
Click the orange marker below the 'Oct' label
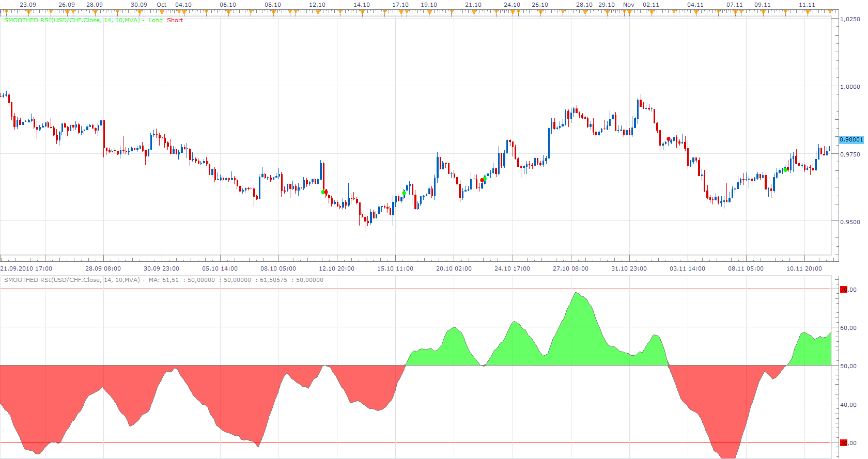tap(162, 11)
